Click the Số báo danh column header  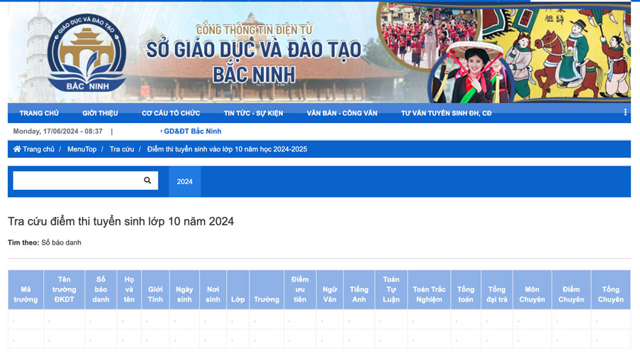click(101, 289)
